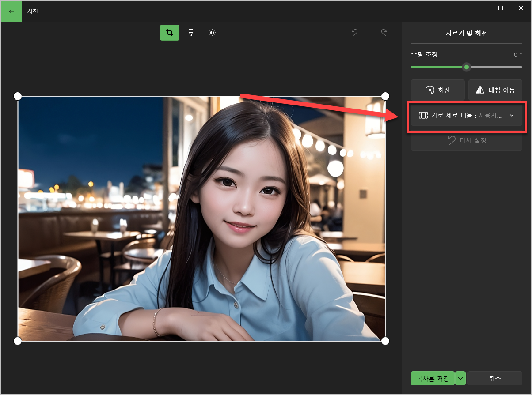532x395 pixels.
Task: Click the redo arrow icon
Action: click(x=384, y=33)
